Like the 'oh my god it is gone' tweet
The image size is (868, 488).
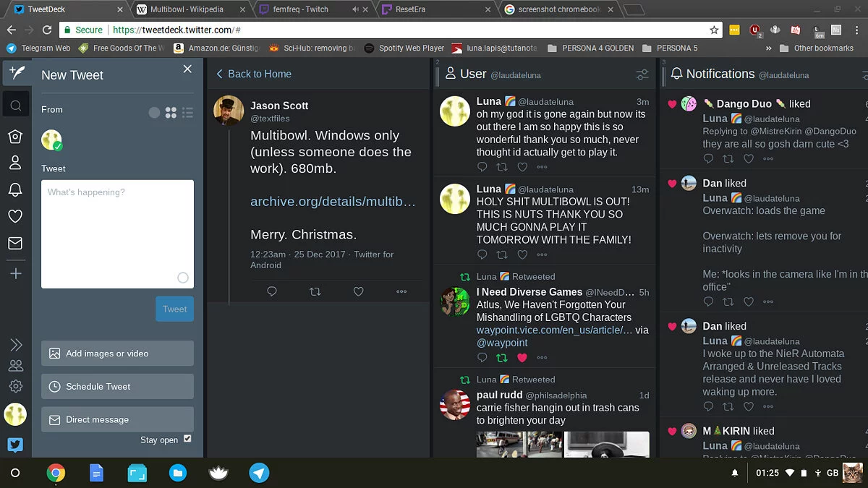point(522,167)
